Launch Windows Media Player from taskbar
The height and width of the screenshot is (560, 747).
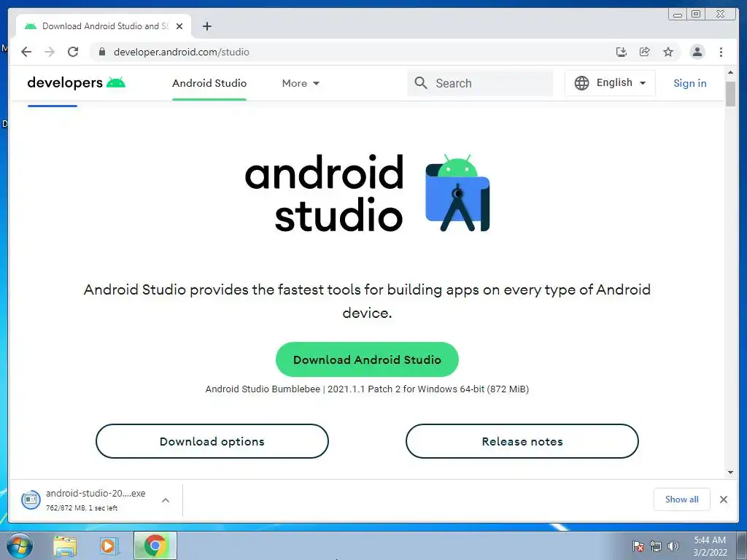109,545
